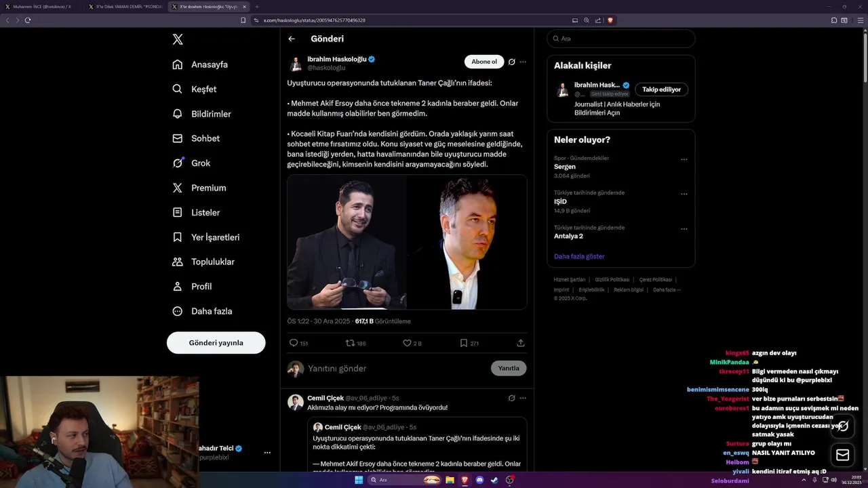The width and height of the screenshot is (868, 488).
Task: Open Gizlilik Politikası footer link
Action: click(x=612, y=279)
